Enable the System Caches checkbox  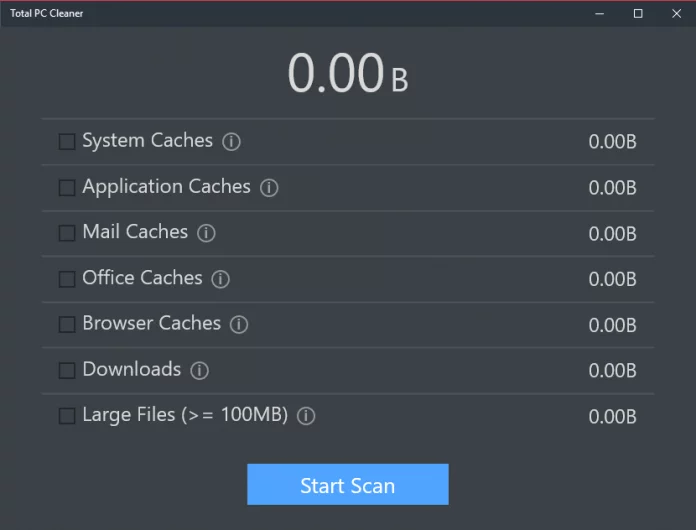coord(67,142)
